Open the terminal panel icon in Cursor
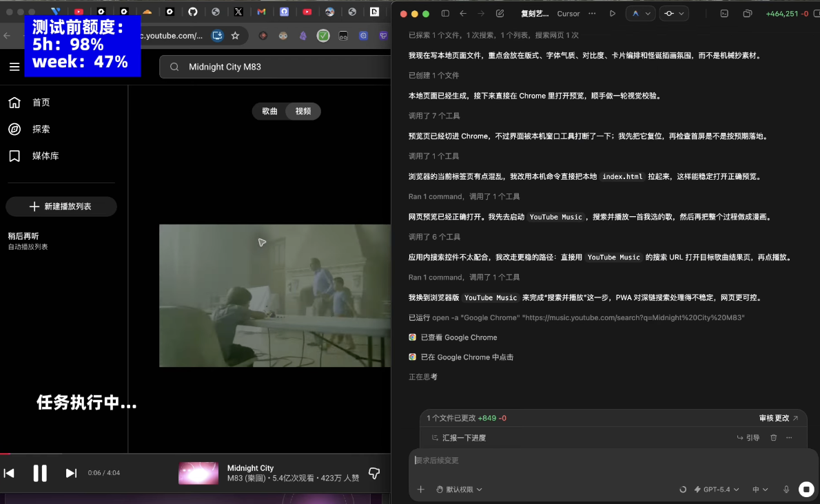This screenshot has height=504, width=820. coord(724,14)
